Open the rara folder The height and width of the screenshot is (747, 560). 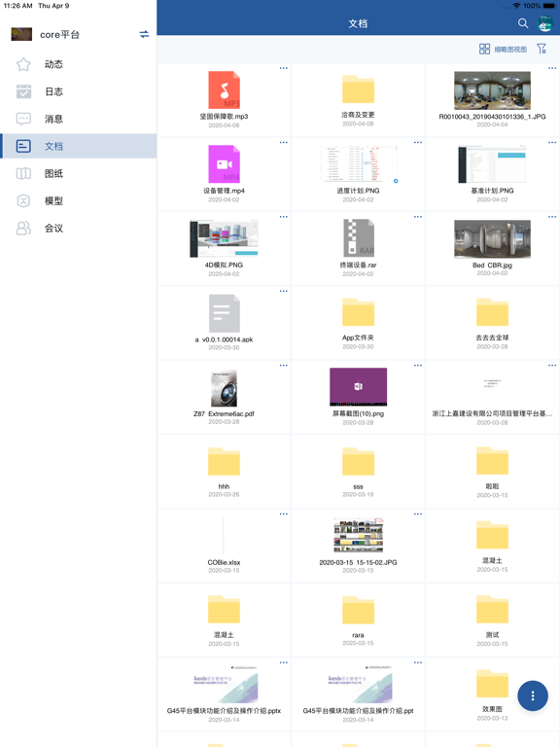click(x=358, y=610)
